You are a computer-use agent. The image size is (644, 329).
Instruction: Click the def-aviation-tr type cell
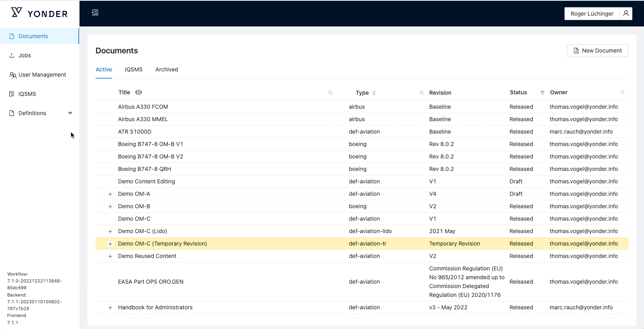[x=367, y=244]
